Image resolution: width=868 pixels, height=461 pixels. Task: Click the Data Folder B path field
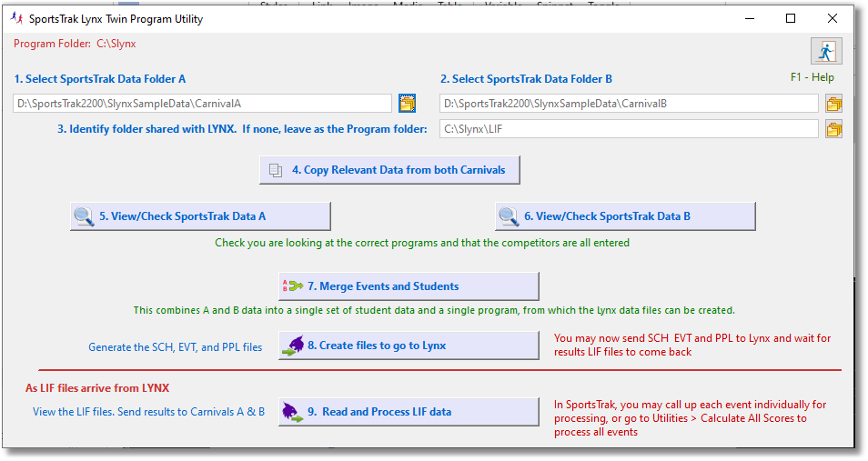[x=629, y=104]
